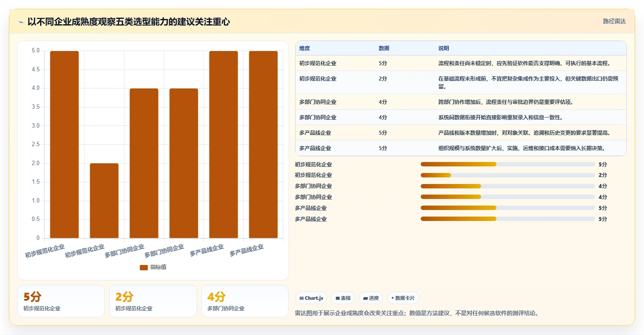Click the description starting 产品线和版本数量增加时
The width and height of the screenshot is (644, 335).
click(x=526, y=133)
